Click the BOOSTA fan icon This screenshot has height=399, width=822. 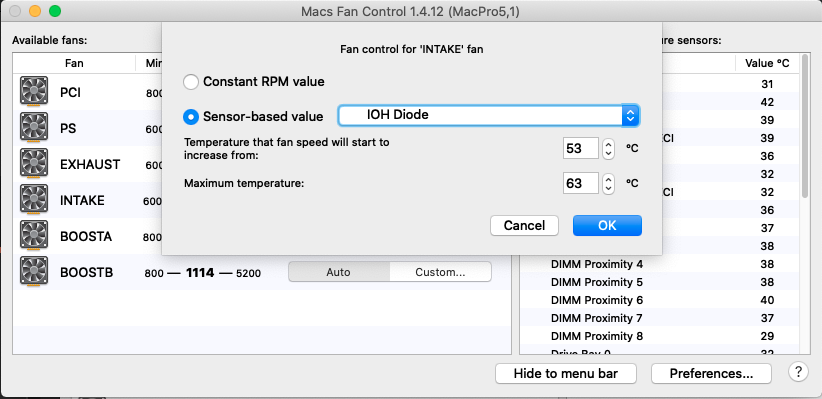tap(34, 235)
